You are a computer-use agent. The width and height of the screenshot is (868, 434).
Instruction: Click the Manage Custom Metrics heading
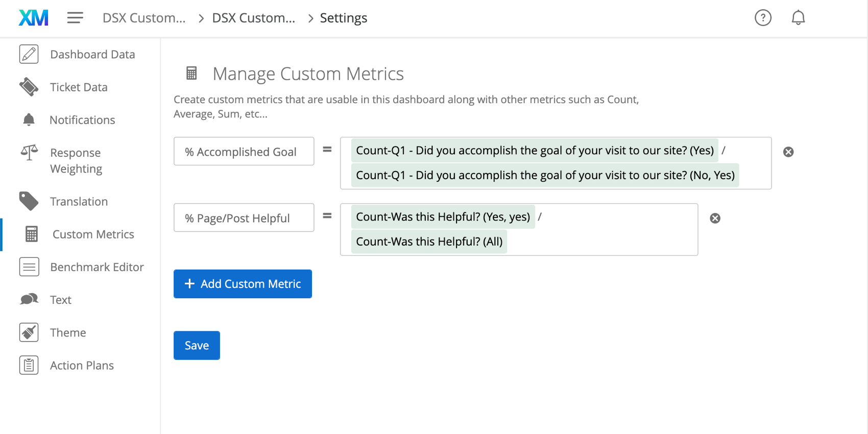coord(308,74)
